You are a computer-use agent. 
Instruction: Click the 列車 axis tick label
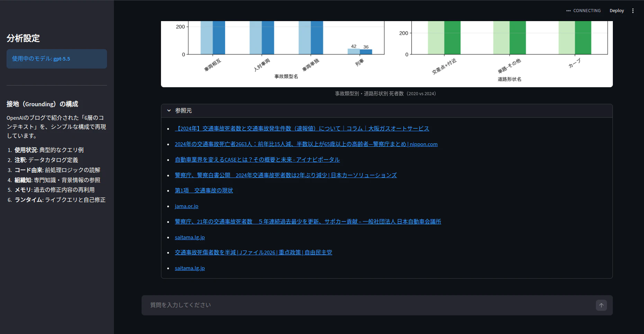click(x=360, y=62)
